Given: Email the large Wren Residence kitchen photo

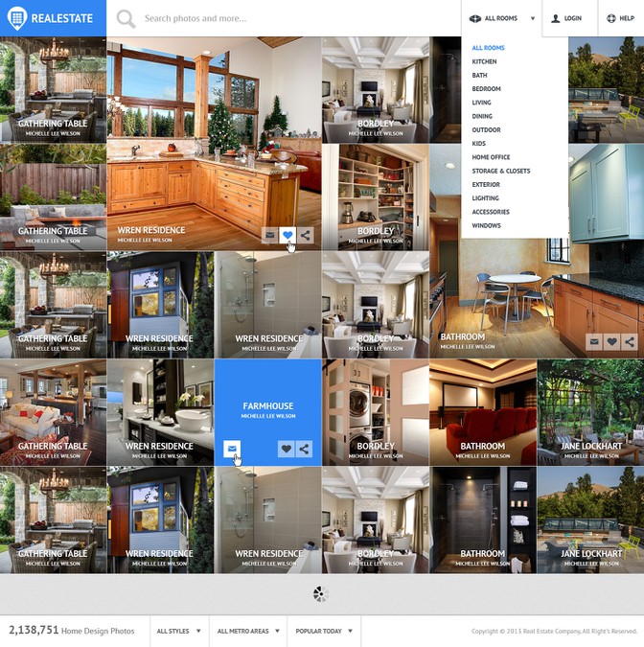Looking at the screenshot, I should pos(269,235).
